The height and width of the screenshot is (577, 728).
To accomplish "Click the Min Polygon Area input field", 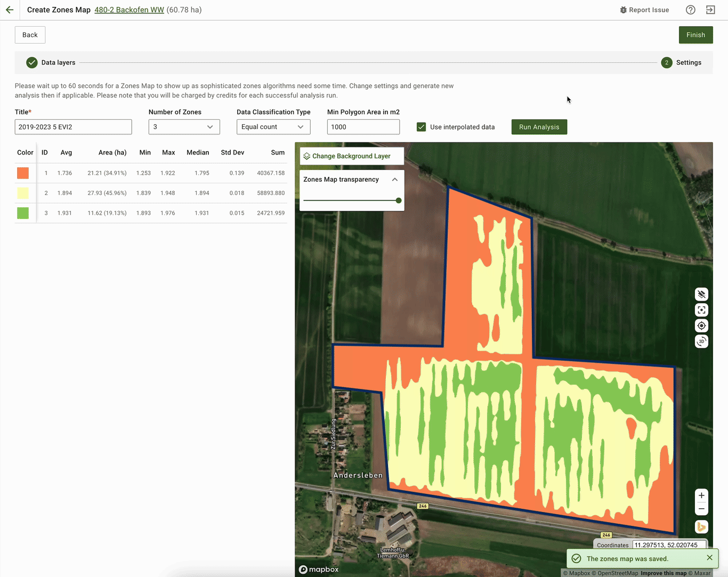I will click(363, 127).
